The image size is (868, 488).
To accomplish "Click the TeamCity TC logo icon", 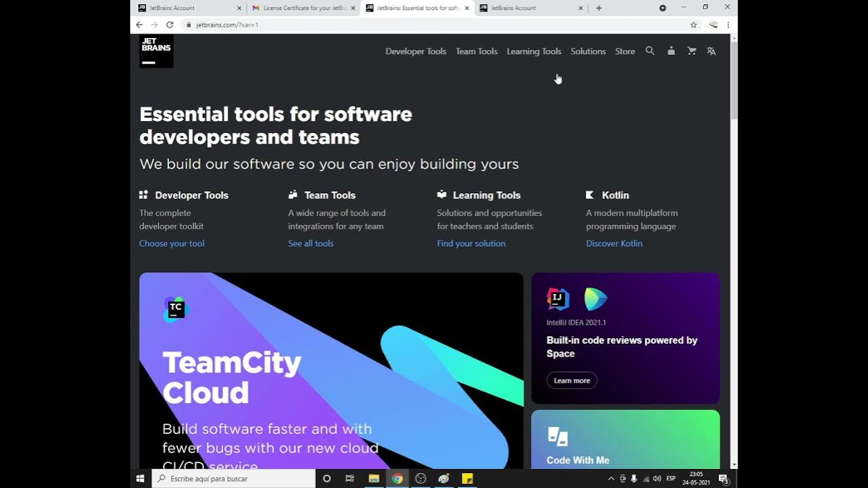I will [x=176, y=309].
